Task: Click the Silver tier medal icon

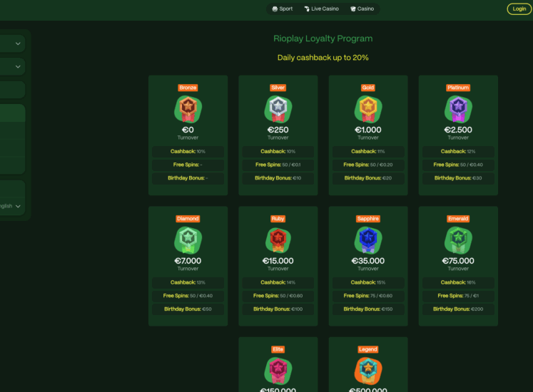Action: click(278, 108)
